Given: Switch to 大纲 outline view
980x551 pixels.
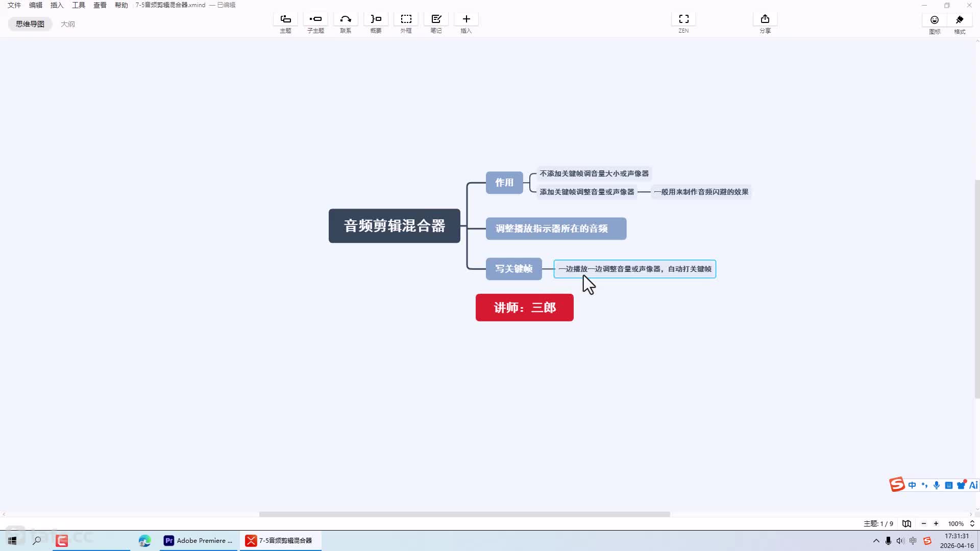Looking at the screenshot, I should [x=68, y=24].
